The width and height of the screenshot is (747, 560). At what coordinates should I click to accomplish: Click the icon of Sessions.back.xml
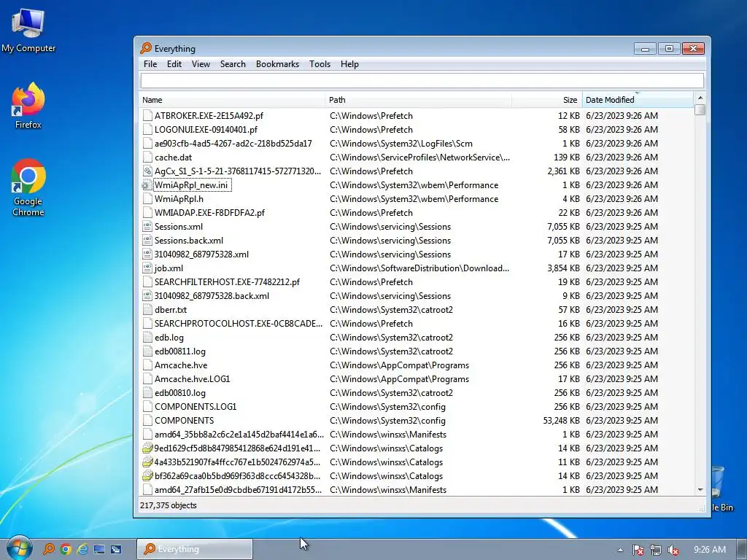pos(147,241)
